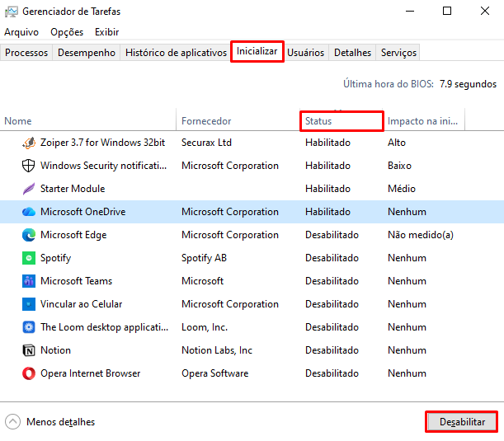The width and height of the screenshot is (504, 441).
Task: Click Opera Software supplier cell
Action: [x=215, y=373]
